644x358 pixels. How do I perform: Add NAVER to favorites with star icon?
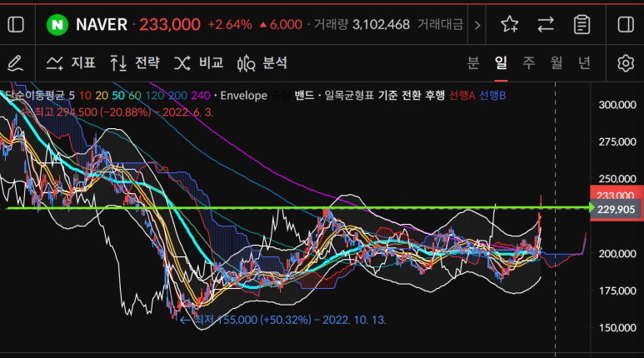509,25
